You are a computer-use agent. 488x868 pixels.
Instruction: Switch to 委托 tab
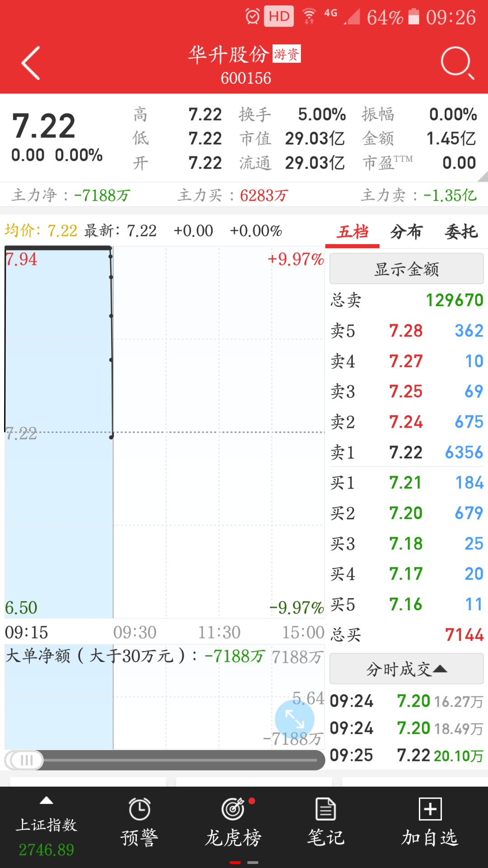461,232
